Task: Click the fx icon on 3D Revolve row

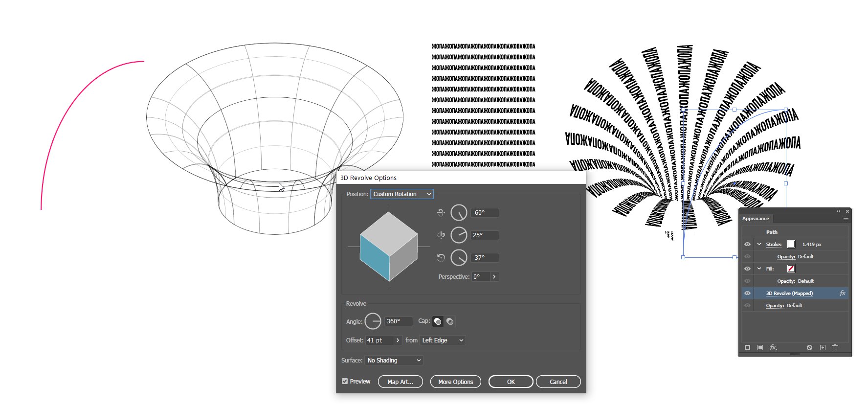Action: click(x=843, y=293)
